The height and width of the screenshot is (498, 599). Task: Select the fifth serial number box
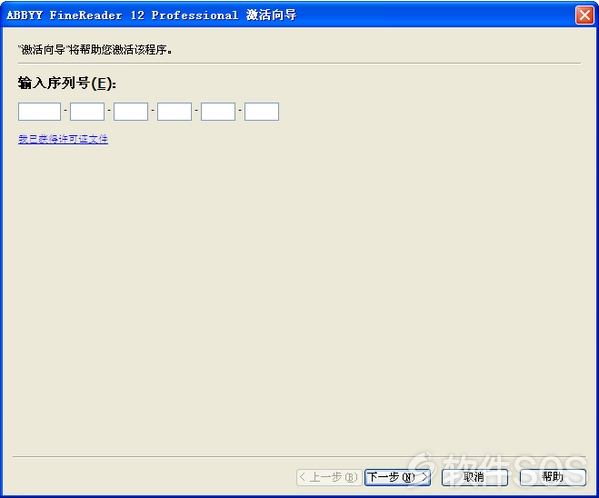[218, 112]
